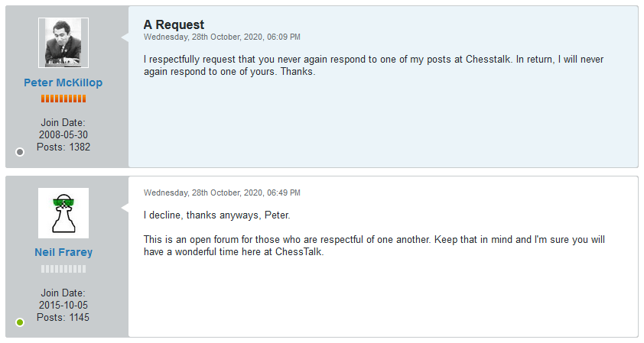
Task: Click Neil Frarey's chess pawn avatar
Action: [63, 213]
